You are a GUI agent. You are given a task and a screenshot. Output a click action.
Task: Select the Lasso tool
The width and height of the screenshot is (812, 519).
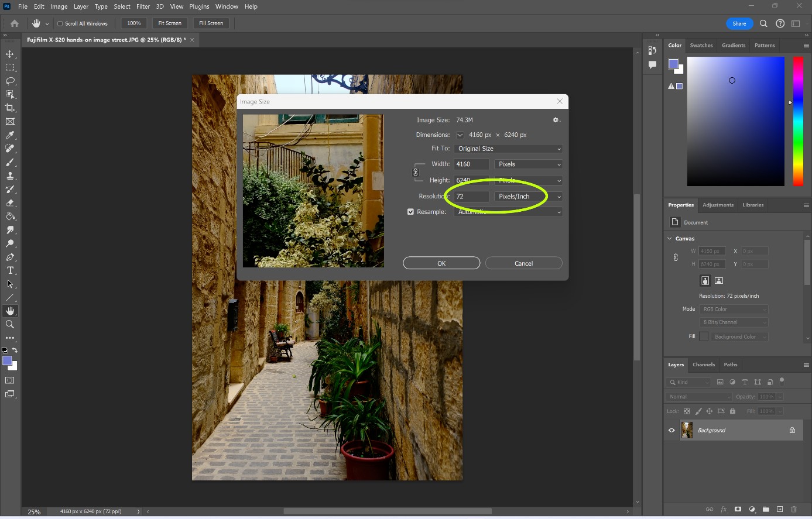(x=10, y=81)
